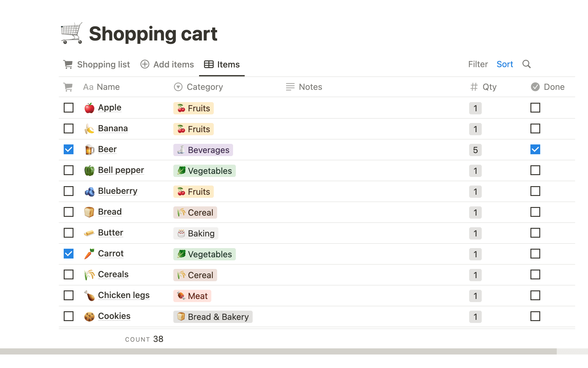
Task: Switch to the Shopping list tab
Action: tap(104, 64)
